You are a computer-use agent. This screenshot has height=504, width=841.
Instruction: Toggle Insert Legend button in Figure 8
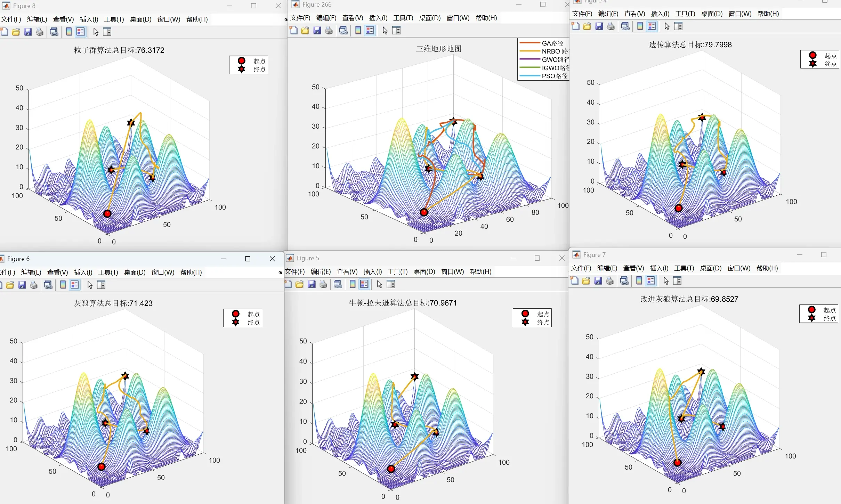81,32
